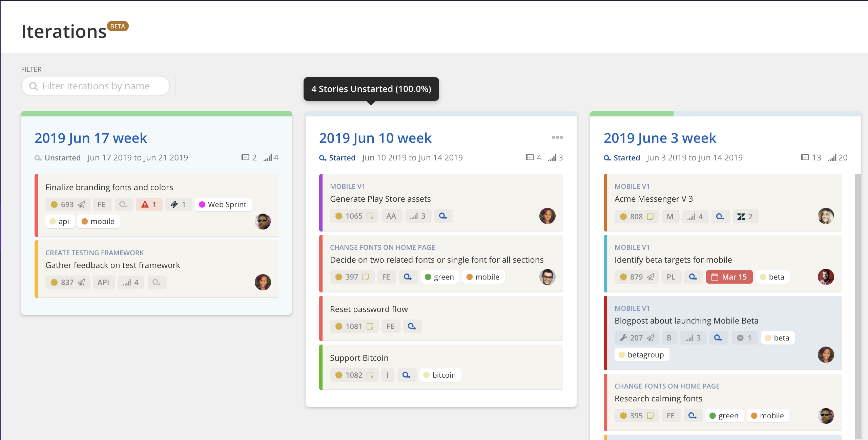
Task: Click the green label on story 395
Action: [724, 416]
